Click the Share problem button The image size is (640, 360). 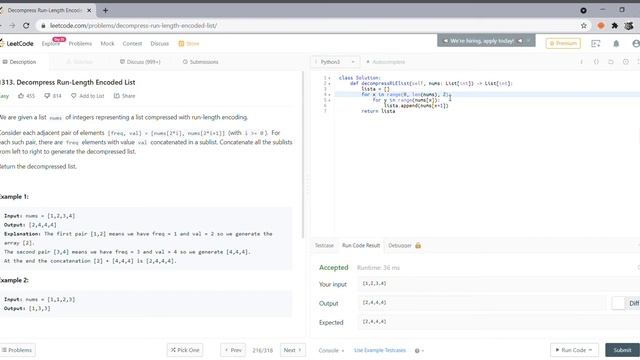pos(124,96)
